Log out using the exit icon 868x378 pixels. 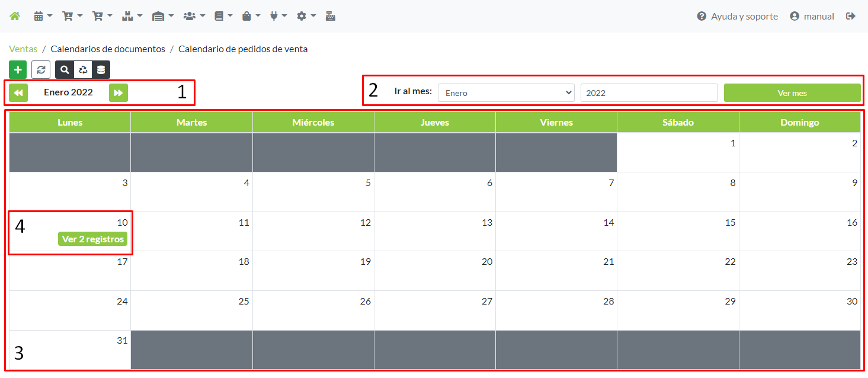[x=851, y=16]
